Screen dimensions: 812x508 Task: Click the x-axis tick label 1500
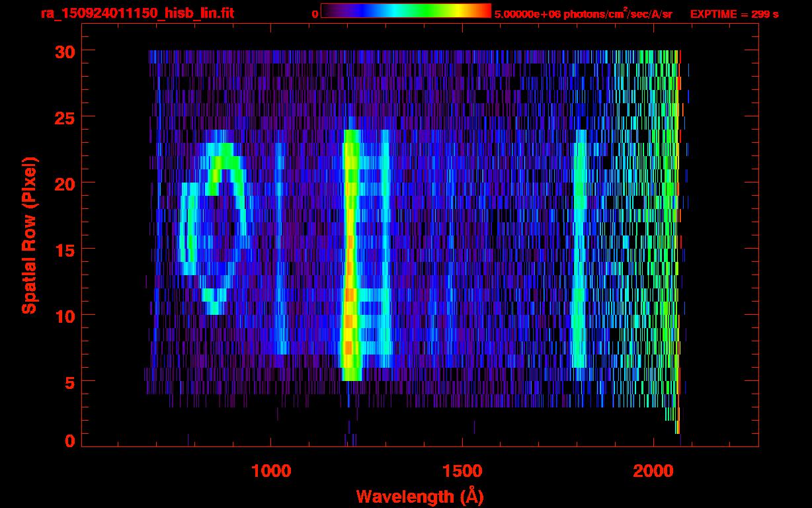pos(462,471)
